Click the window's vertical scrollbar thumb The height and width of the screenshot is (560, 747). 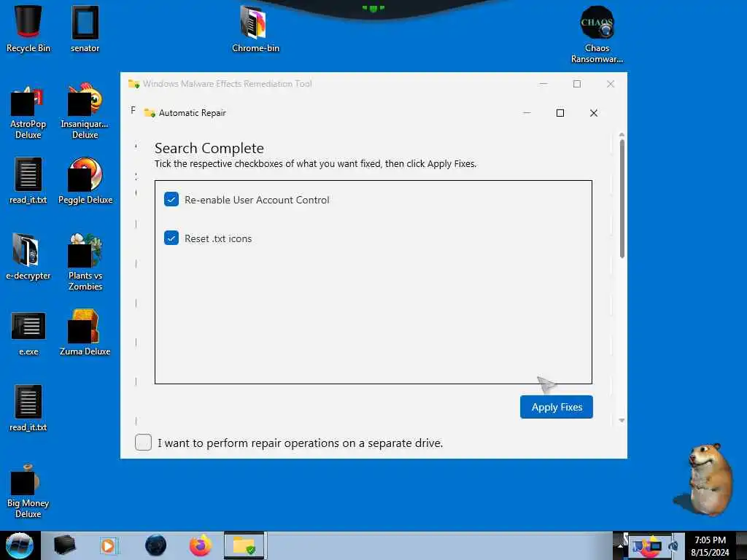coord(622,199)
